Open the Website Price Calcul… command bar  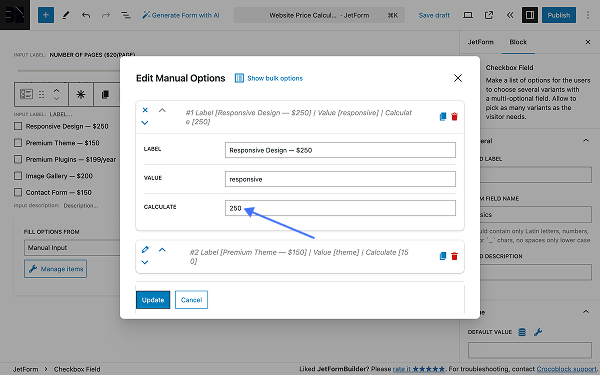319,15
